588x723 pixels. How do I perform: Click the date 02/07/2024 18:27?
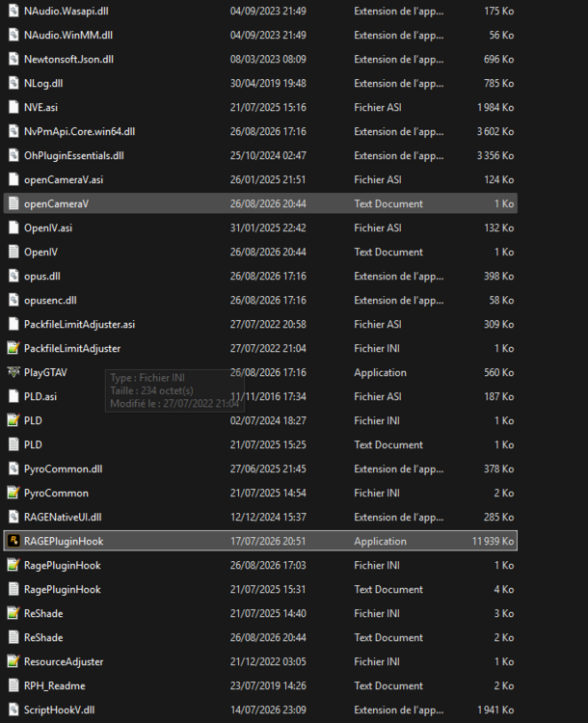click(268, 420)
